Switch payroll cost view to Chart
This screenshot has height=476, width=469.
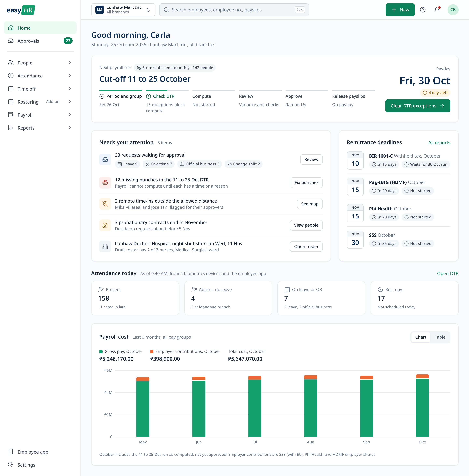point(420,337)
